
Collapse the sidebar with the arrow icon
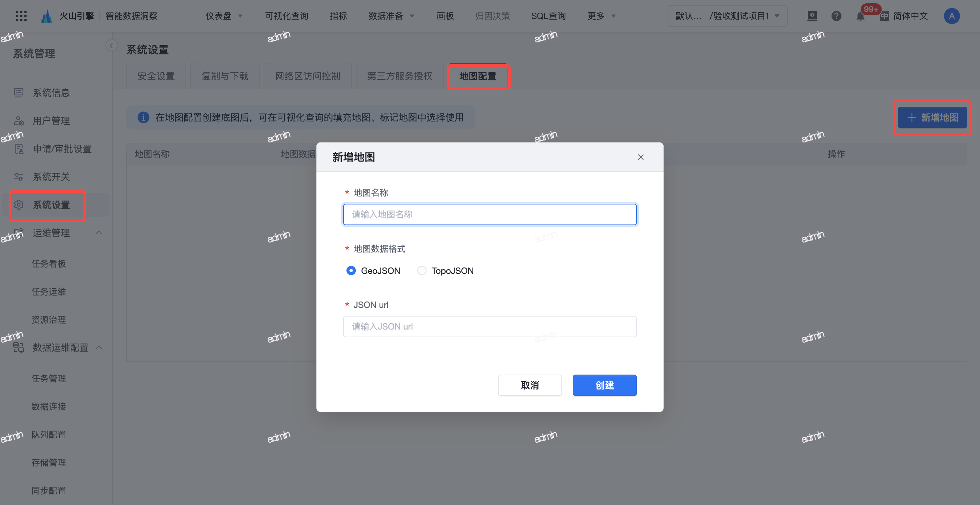point(111,46)
